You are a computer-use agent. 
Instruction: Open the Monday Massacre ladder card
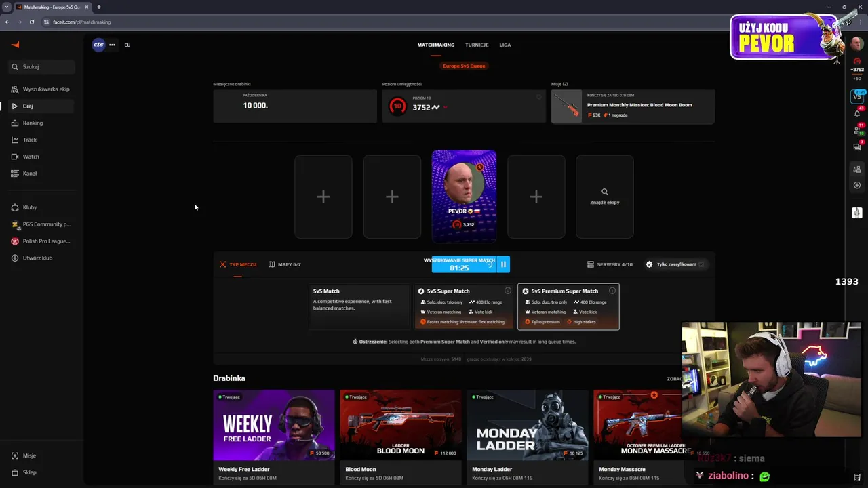[637, 437]
